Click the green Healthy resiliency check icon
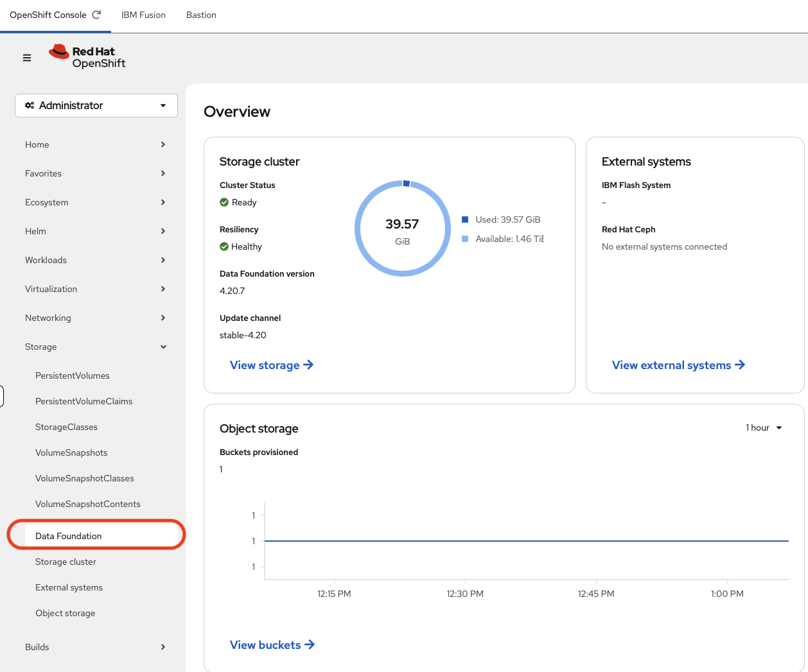The height and width of the screenshot is (672, 808). click(224, 246)
